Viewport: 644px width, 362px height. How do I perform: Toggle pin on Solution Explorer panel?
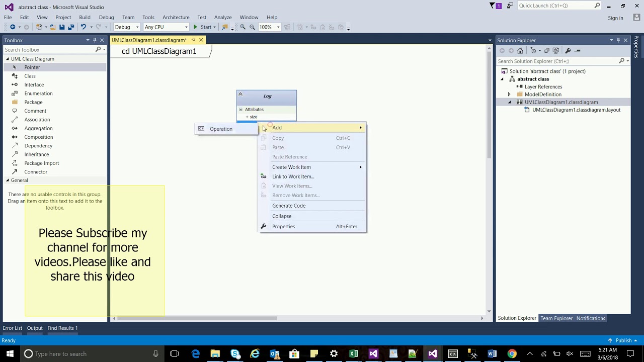(x=618, y=40)
